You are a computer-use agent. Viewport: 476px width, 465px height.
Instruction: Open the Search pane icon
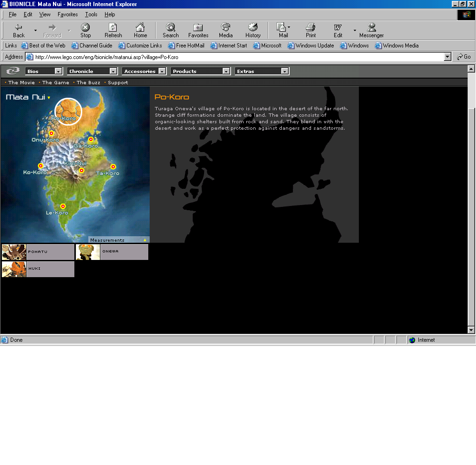click(x=171, y=30)
